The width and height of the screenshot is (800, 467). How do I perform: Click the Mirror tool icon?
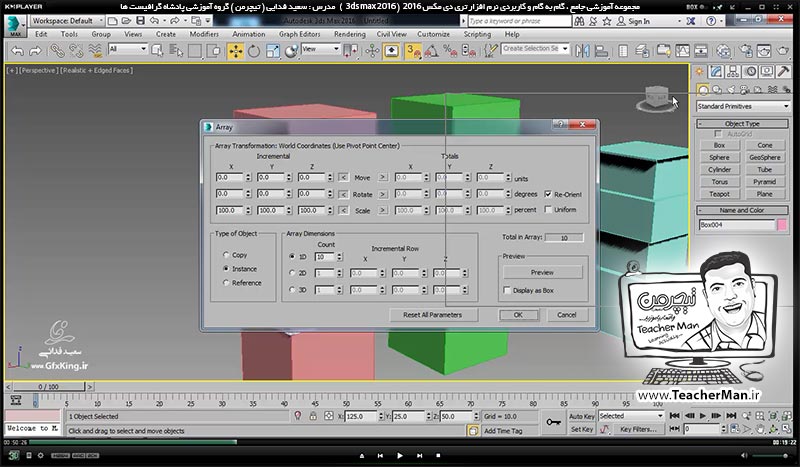coord(582,51)
